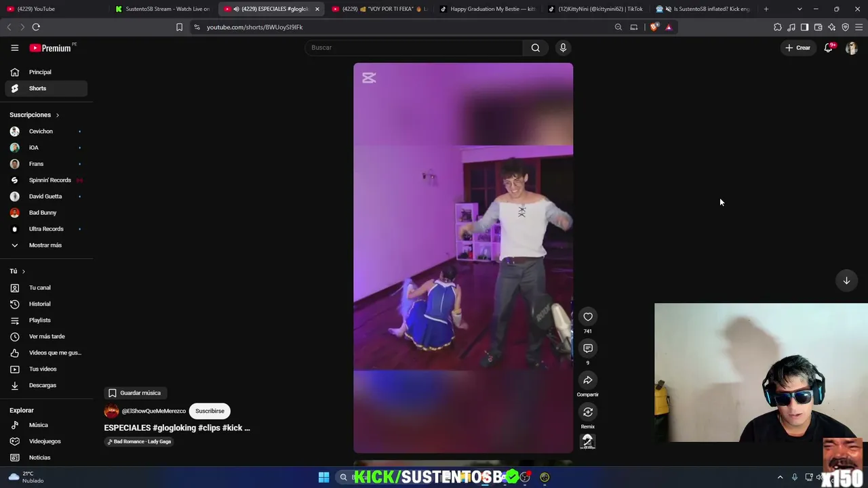
Task: Go to YouTube Premium home logo
Action: coord(51,47)
